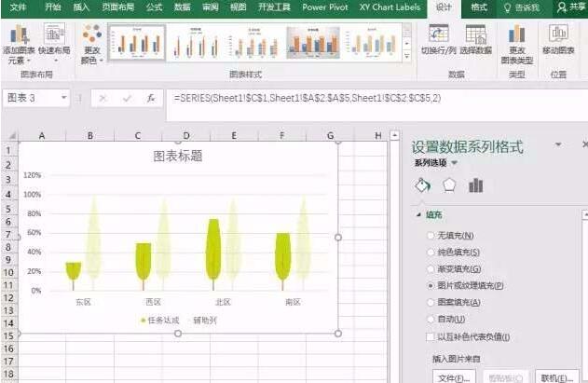Image resolution: width=588 pixels, height=383 pixels.
Task: Open the Effects pentagon tab
Action: (449, 185)
